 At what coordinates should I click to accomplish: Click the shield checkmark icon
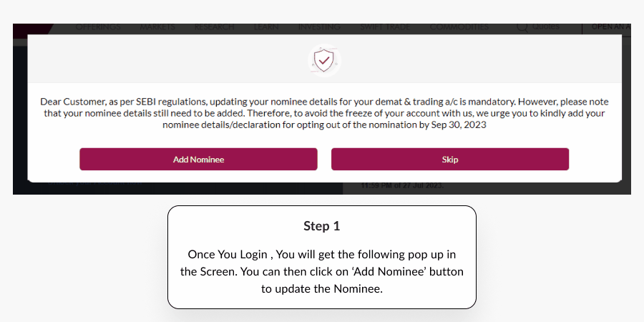click(x=324, y=60)
